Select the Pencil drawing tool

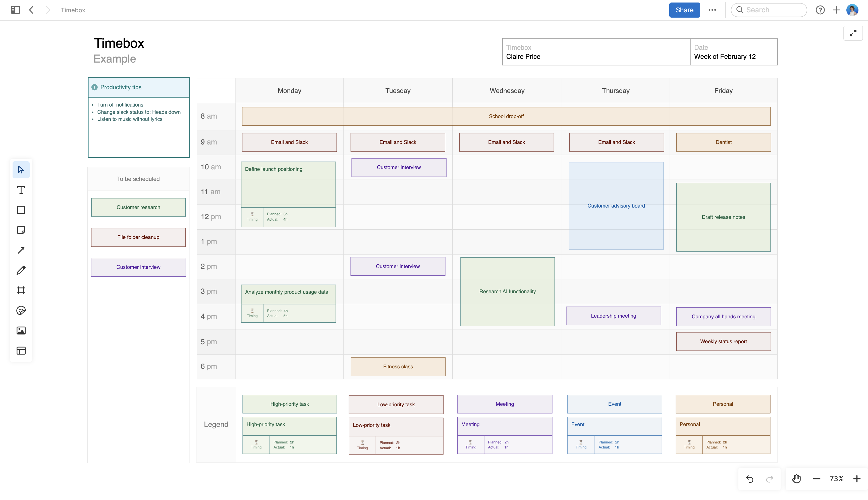point(21,270)
